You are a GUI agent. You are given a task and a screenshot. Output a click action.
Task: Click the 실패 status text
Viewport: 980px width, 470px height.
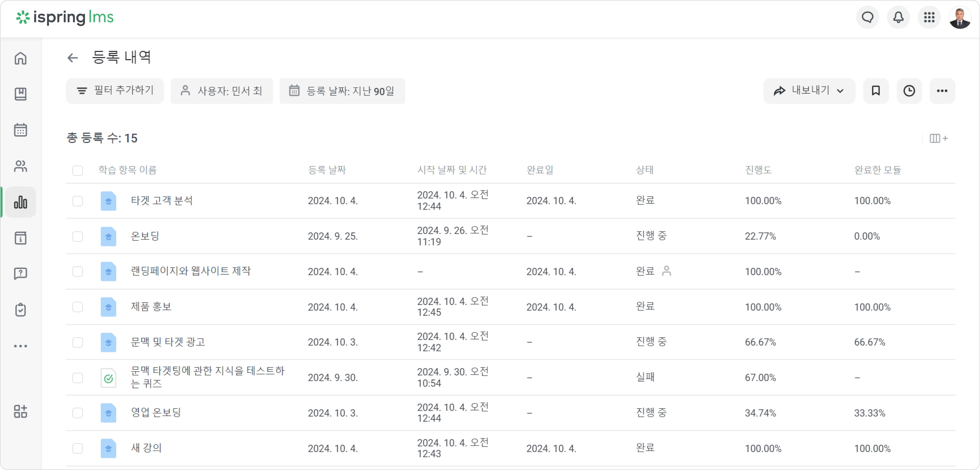click(645, 377)
